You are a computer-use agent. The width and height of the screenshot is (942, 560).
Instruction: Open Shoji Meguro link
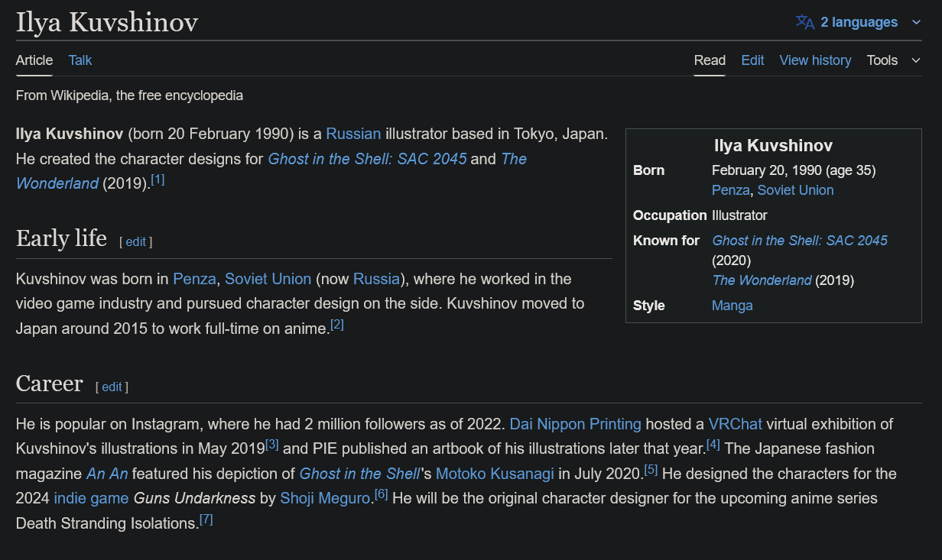pos(326,499)
